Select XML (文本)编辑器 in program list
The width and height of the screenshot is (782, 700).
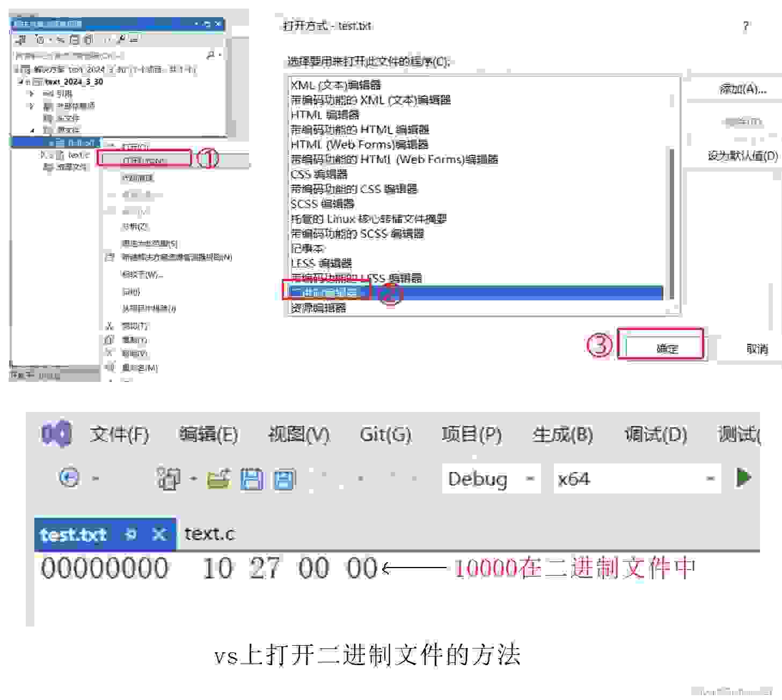point(336,85)
